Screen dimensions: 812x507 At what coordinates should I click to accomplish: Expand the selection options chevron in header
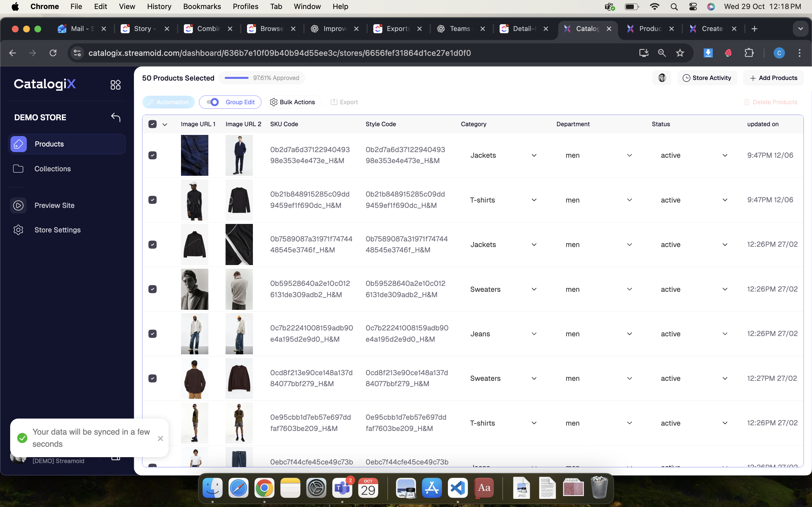(x=165, y=124)
